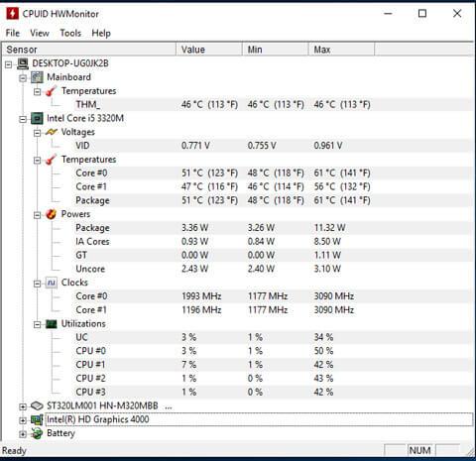The image size is (476, 461).
Task: Click the ST320LM001 hard drive icon
Action: [x=37, y=405]
